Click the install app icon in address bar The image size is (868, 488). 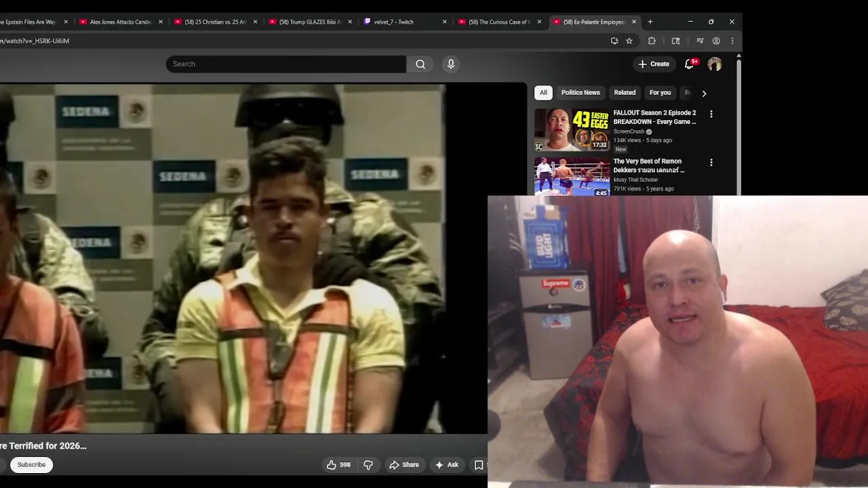pos(614,41)
